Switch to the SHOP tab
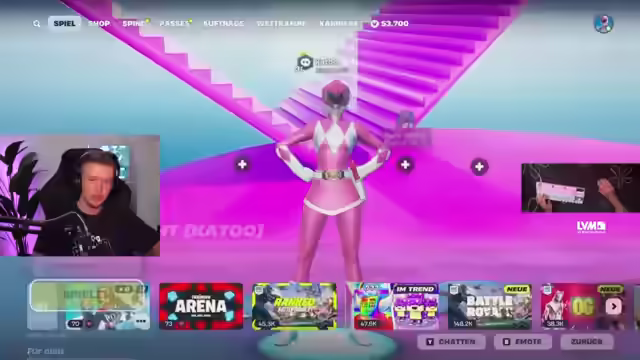640x360 pixels. coord(99,24)
